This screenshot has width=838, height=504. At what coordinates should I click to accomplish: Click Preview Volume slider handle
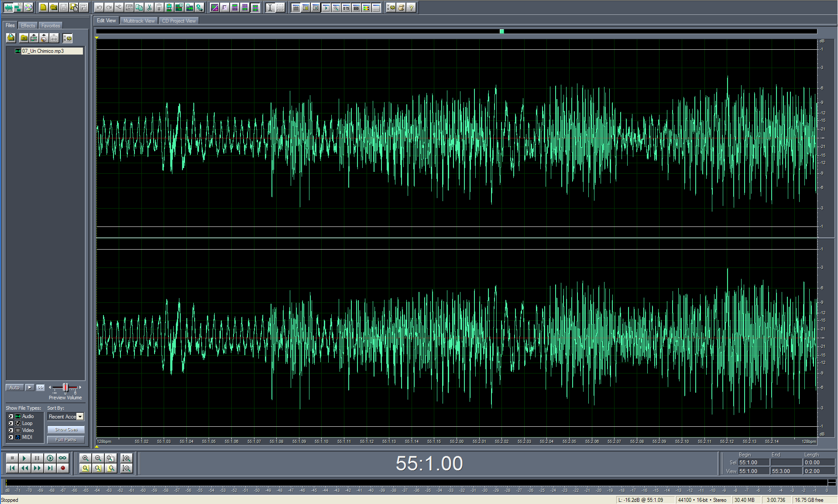pyautogui.click(x=65, y=387)
